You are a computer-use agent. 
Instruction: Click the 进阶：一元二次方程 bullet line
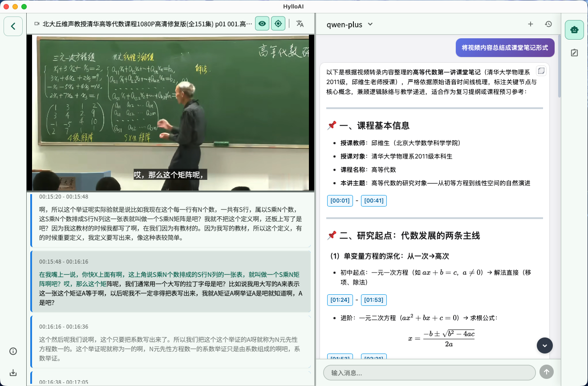(418, 318)
